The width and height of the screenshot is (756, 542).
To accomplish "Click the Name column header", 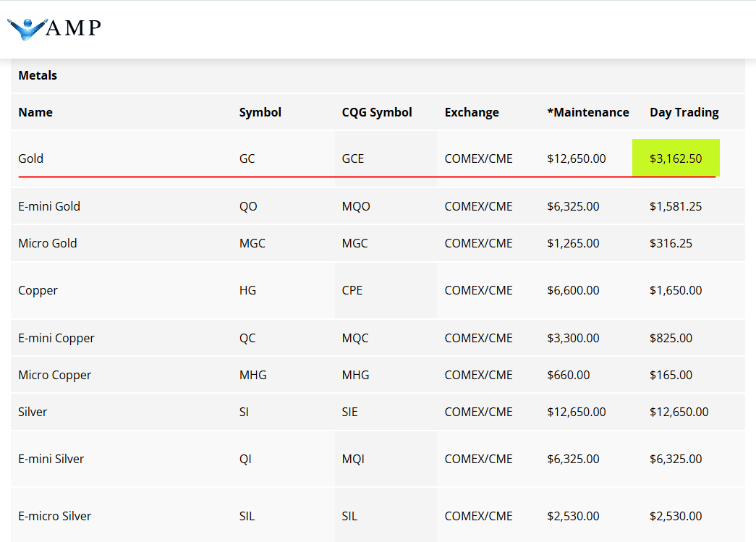I will click(35, 112).
